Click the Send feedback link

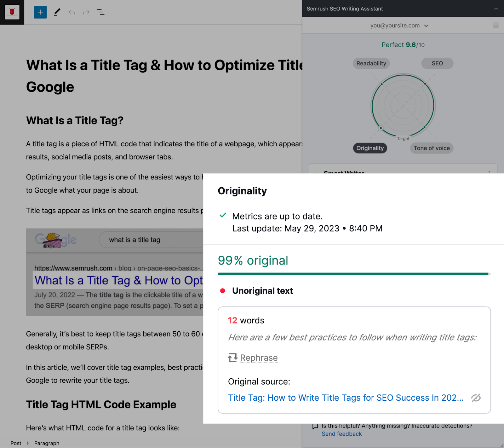[341, 434]
